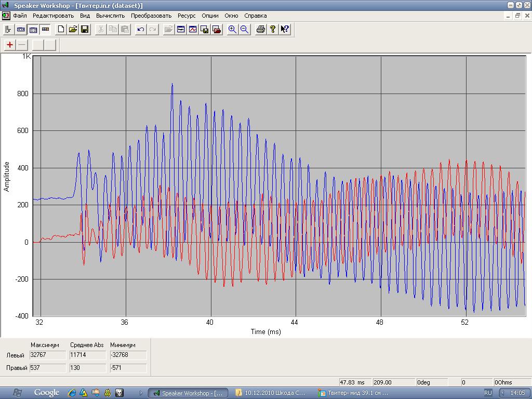Open a file with the folder icon
This screenshot has height=399, width=532.
pos(73,30)
